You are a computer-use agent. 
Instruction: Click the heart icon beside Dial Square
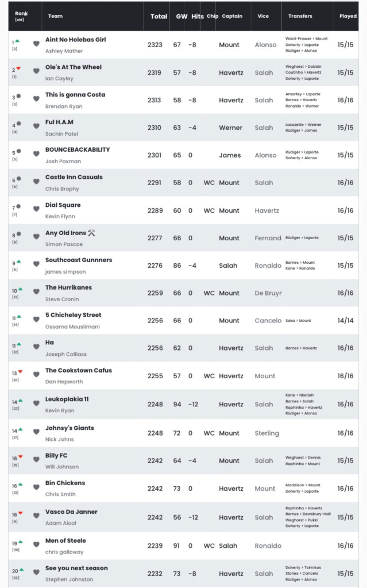tap(36, 209)
